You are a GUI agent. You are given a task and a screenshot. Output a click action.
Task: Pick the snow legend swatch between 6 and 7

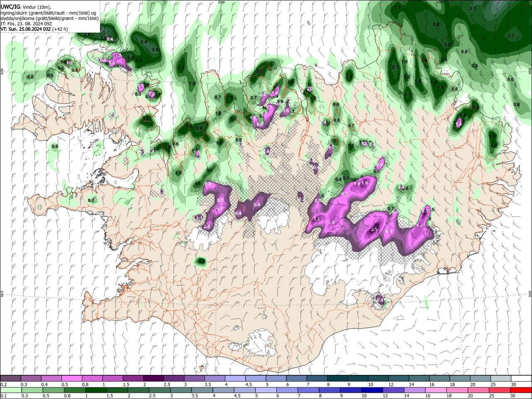(x=296, y=379)
